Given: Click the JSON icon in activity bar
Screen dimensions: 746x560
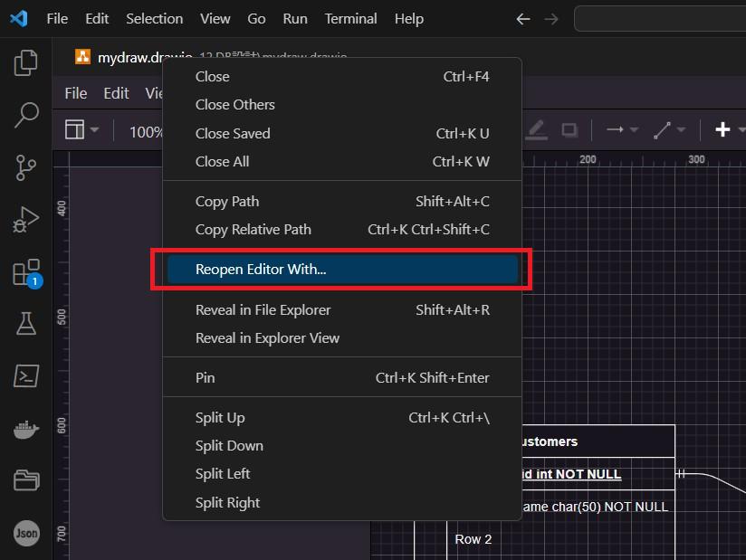Looking at the screenshot, I should (26, 533).
